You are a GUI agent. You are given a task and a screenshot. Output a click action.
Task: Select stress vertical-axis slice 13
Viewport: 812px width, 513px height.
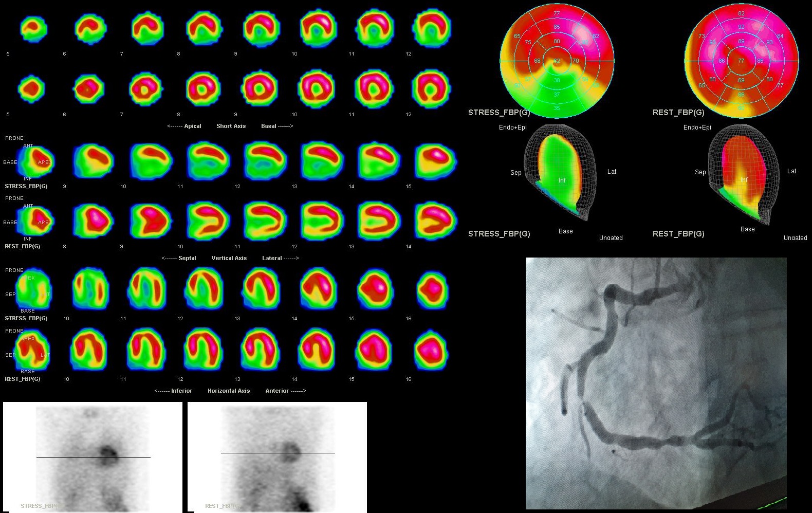(322, 160)
